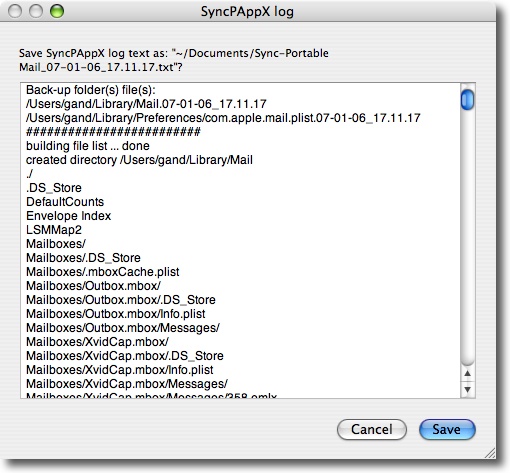Click the green zoom window button
The height and width of the screenshot is (473, 510).
point(57,11)
